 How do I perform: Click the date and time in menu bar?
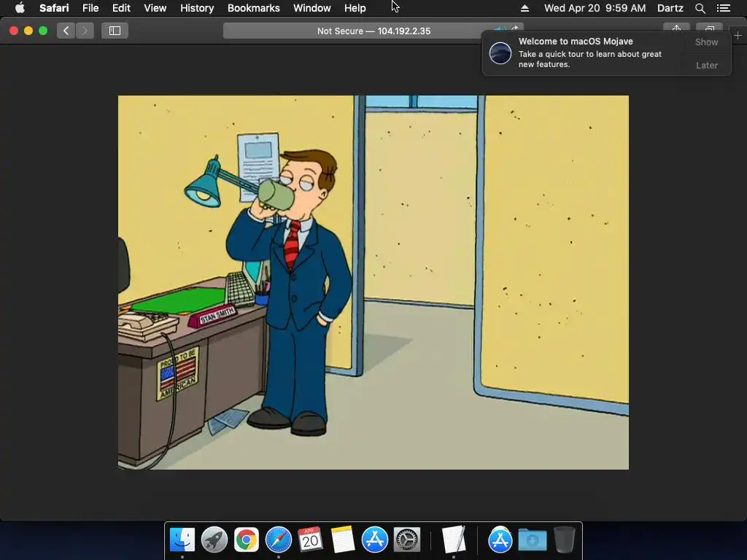(595, 8)
